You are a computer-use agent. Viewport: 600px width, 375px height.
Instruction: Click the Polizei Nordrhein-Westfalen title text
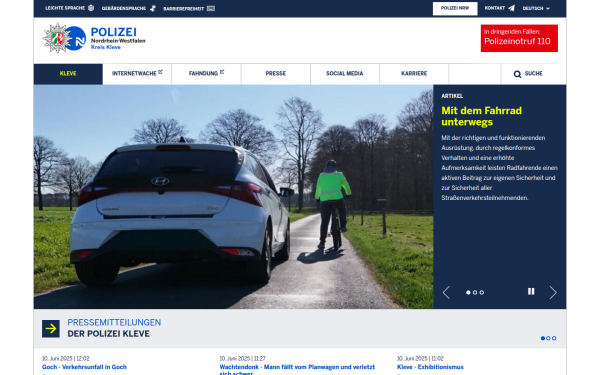[x=118, y=38]
